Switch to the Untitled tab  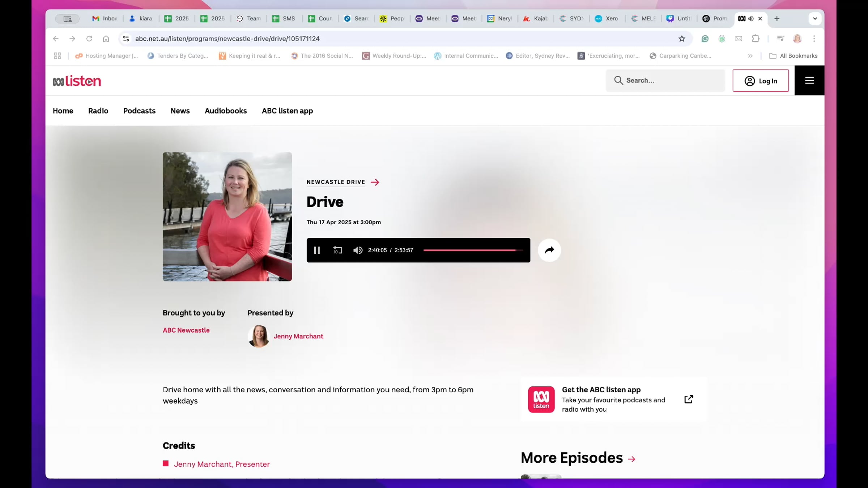click(679, 18)
